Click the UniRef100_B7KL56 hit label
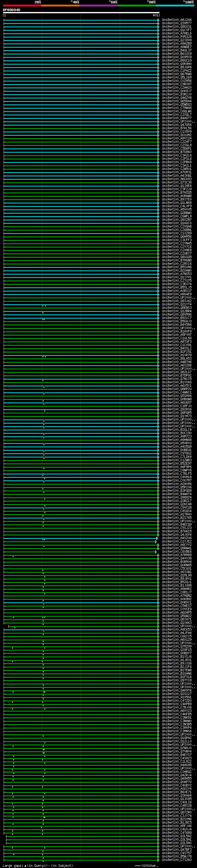The image size is (197, 868). pos(176,128)
